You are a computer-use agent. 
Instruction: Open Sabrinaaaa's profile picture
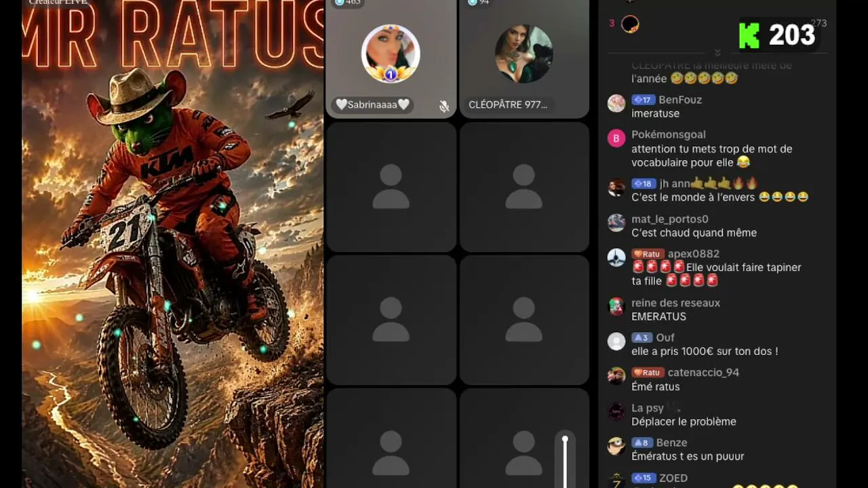click(x=391, y=54)
